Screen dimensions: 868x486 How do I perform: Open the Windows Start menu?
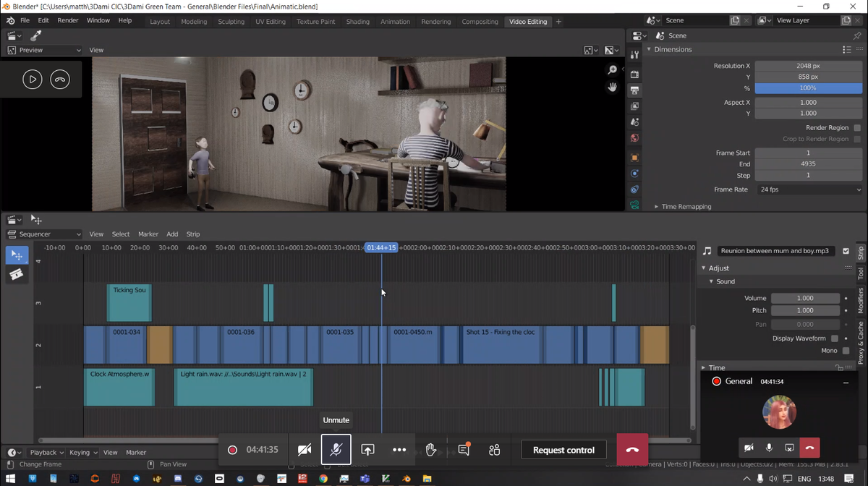point(11,479)
